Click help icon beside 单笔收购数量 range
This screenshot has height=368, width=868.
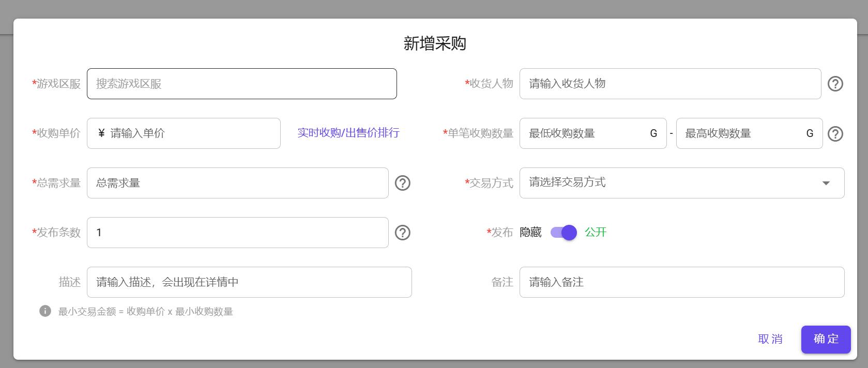pos(835,134)
